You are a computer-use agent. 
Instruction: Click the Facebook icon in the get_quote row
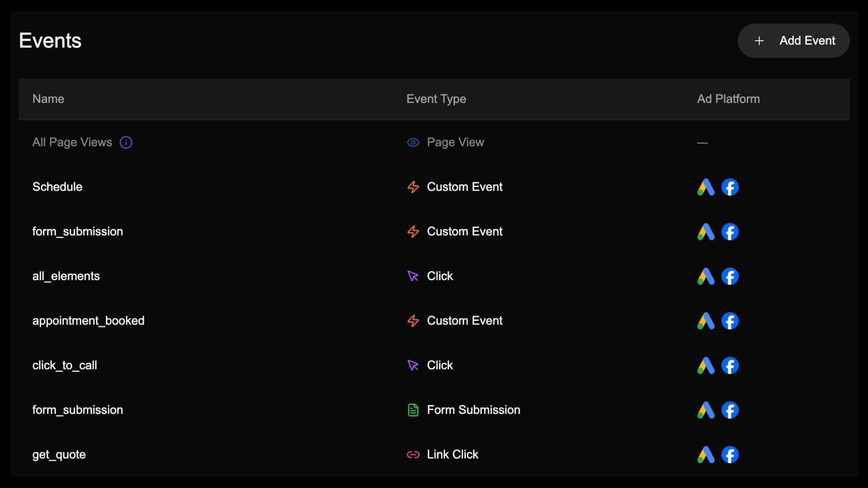(x=730, y=455)
